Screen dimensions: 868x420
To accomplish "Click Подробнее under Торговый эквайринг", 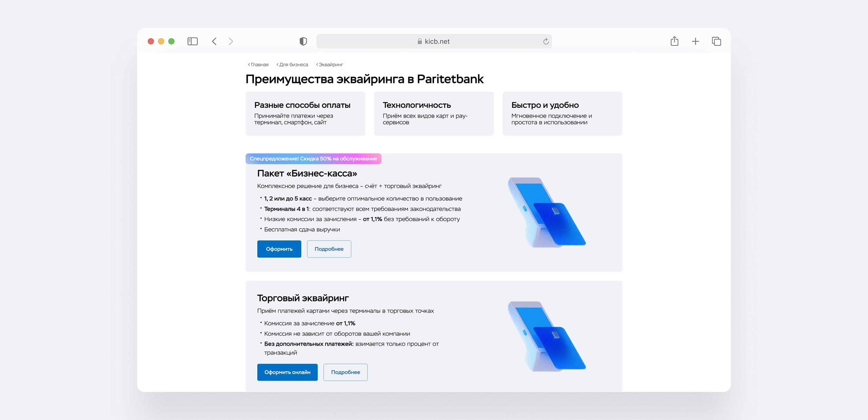I will [345, 372].
